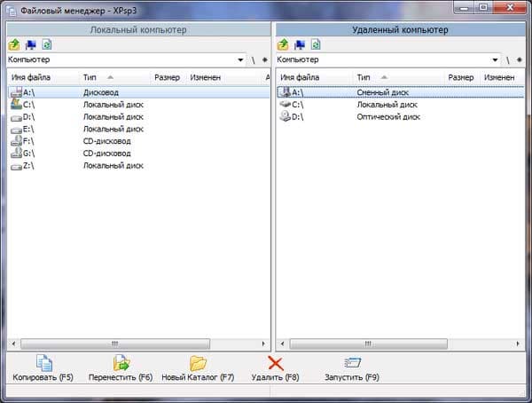The width and height of the screenshot is (532, 403).
Task: Click Локальный диск text in the remote C:\ row
Action: point(387,105)
